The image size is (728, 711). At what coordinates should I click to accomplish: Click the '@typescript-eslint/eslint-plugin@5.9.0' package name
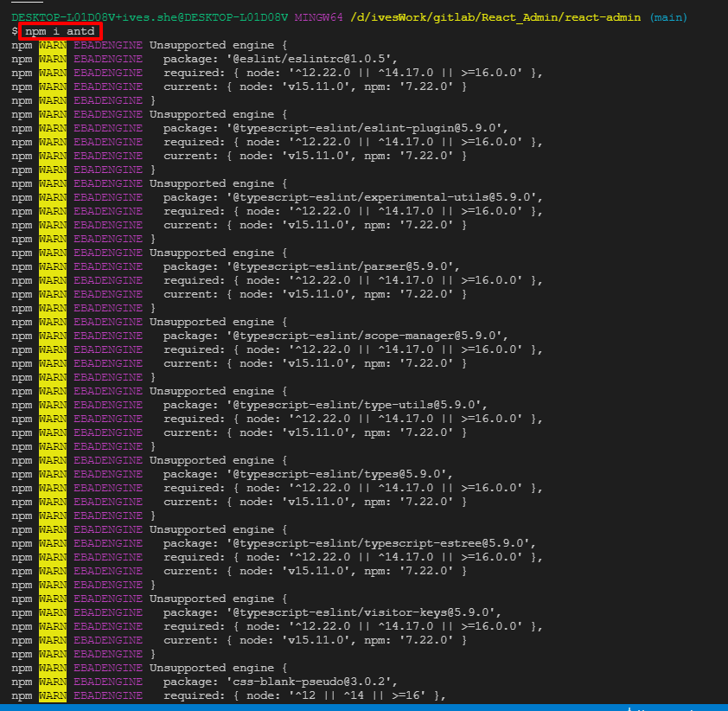(x=364, y=128)
